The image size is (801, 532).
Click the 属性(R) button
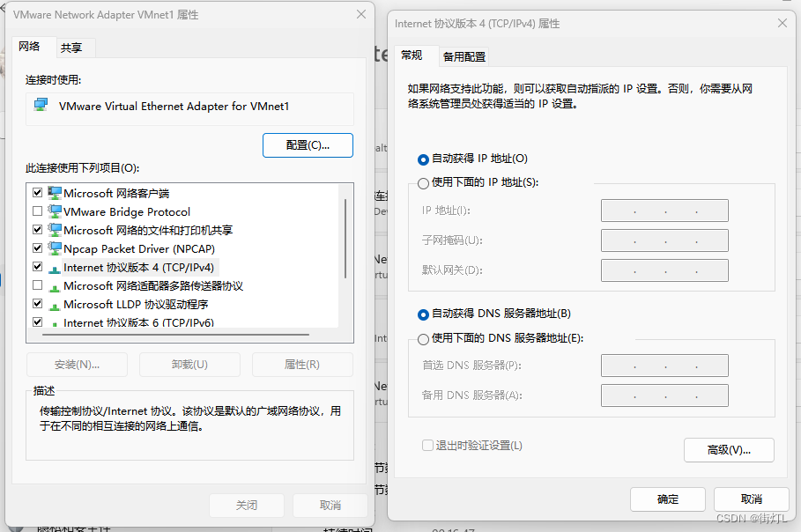pyautogui.click(x=302, y=365)
